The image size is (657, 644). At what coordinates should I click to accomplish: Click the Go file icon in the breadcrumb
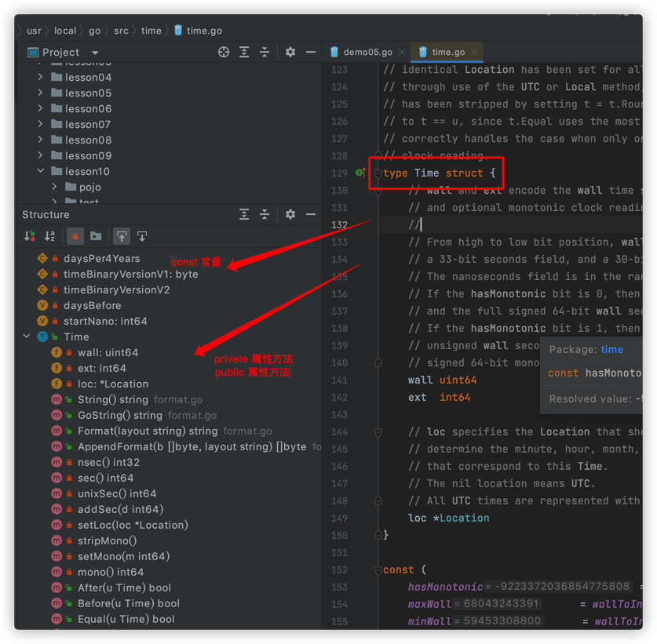pyautogui.click(x=178, y=30)
